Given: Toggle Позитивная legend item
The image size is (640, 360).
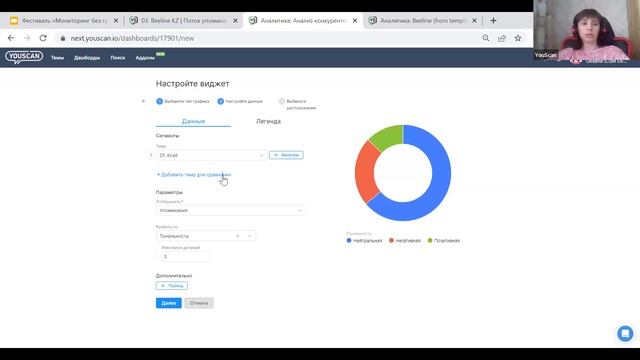Looking at the screenshot, I should [x=444, y=240].
